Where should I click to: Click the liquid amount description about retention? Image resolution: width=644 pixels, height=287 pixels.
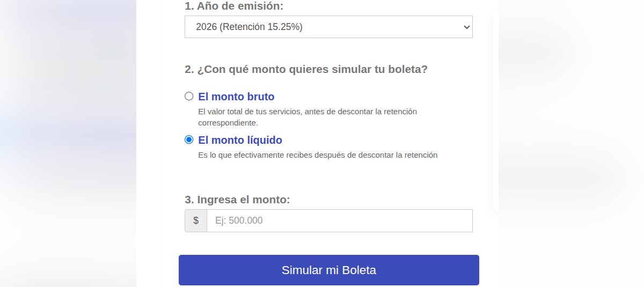[318, 155]
